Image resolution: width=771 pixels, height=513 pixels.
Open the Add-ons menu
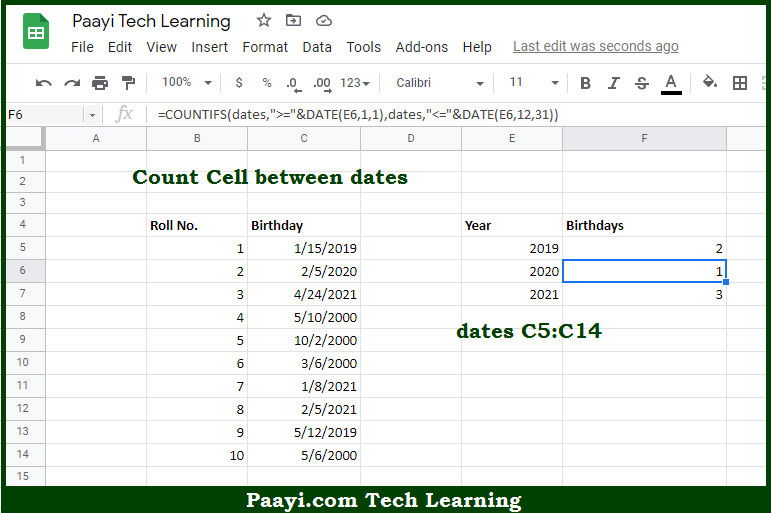click(421, 47)
